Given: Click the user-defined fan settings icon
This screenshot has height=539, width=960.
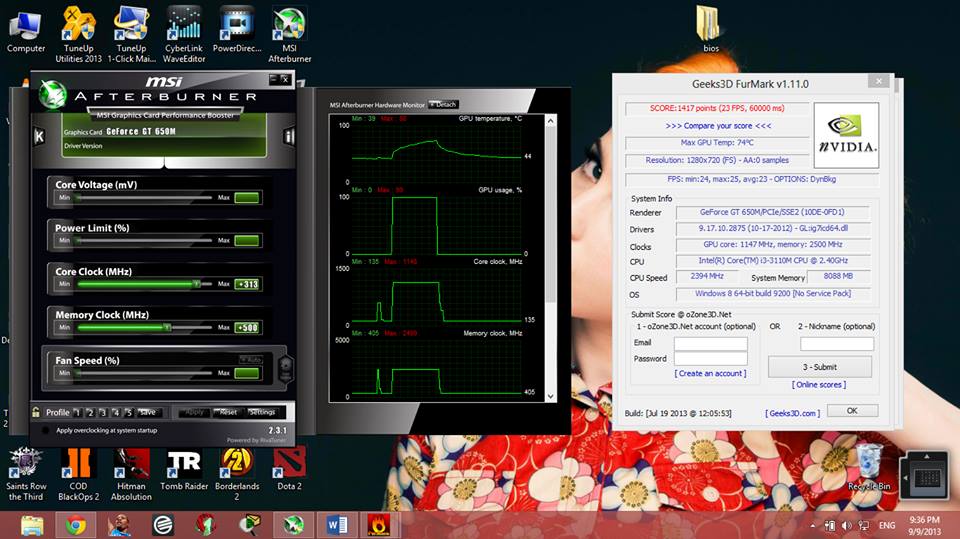Looking at the screenshot, I should coord(285,368).
